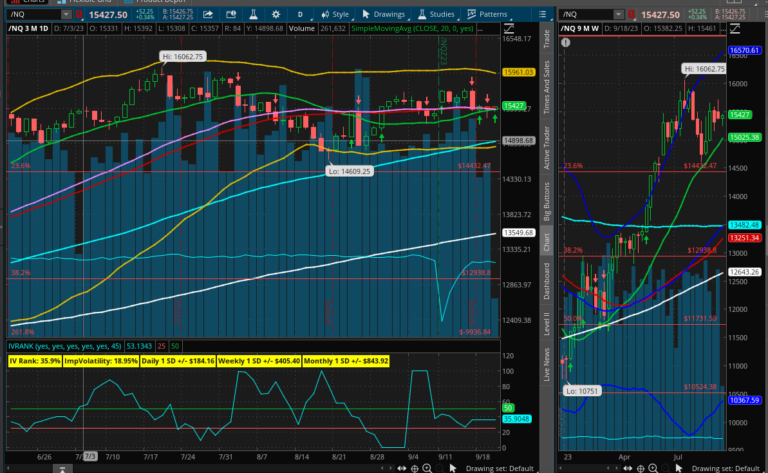Screen dimensions: 768x473
Task: Click the Patterns button
Action: 488,15
